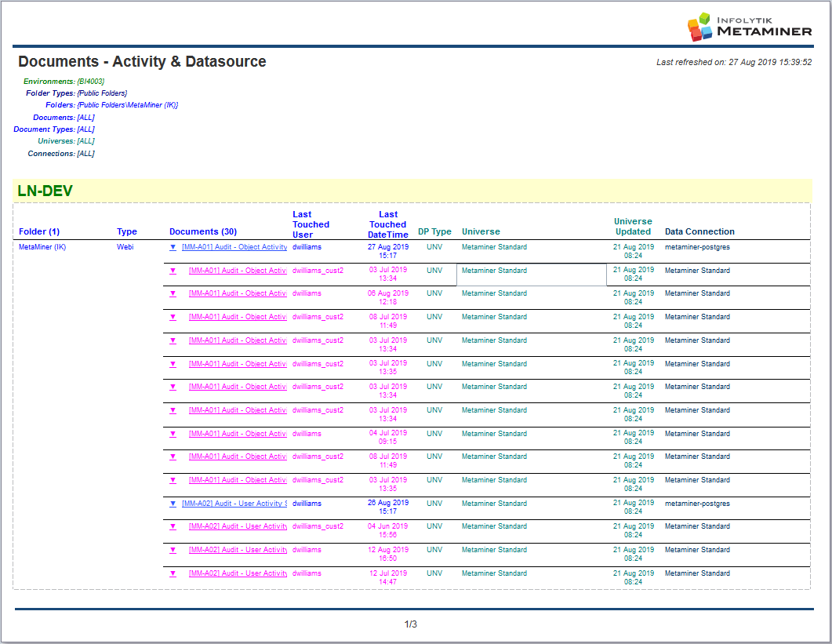Image resolution: width=832 pixels, height=644 pixels.
Task: Click the Last Touched User header
Action: point(311,224)
